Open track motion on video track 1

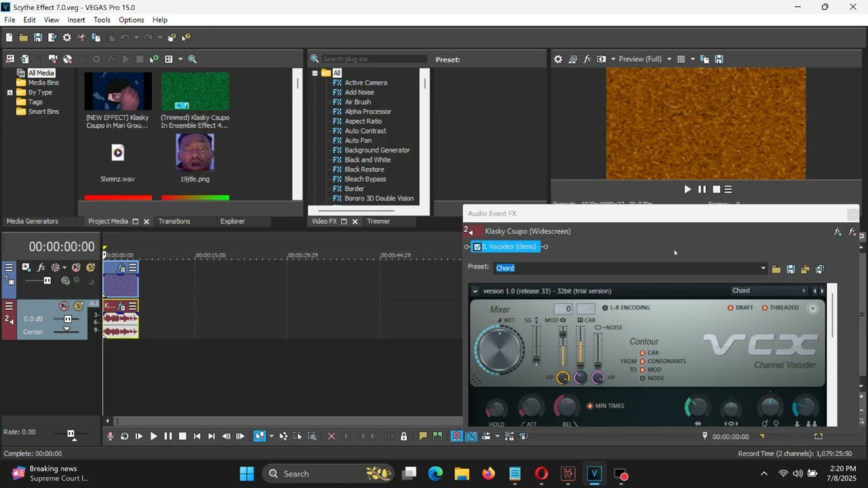(26, 268)
